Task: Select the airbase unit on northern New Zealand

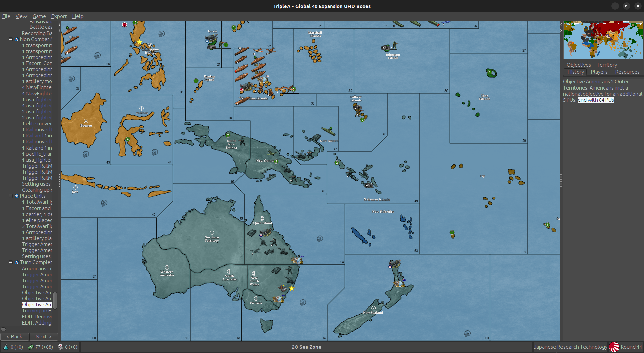Action: [395, 263]
